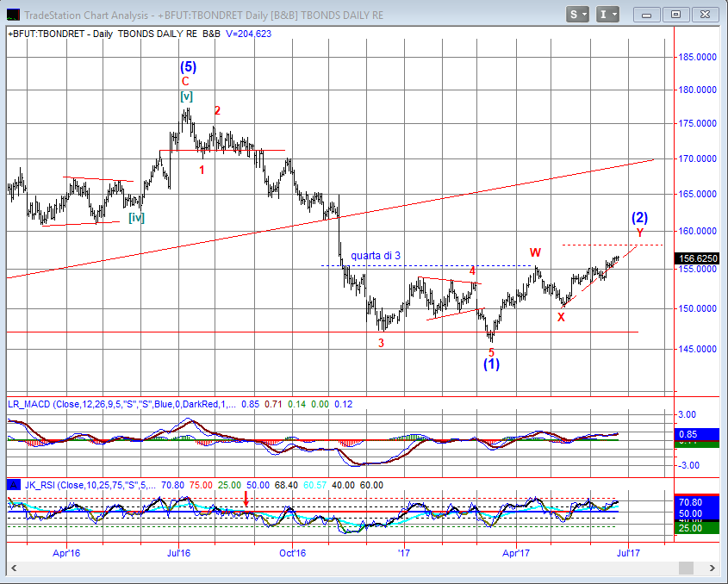728x584 pixels.
Task: Open the S symbol-link dropdown
Action: tap(578, 14)
